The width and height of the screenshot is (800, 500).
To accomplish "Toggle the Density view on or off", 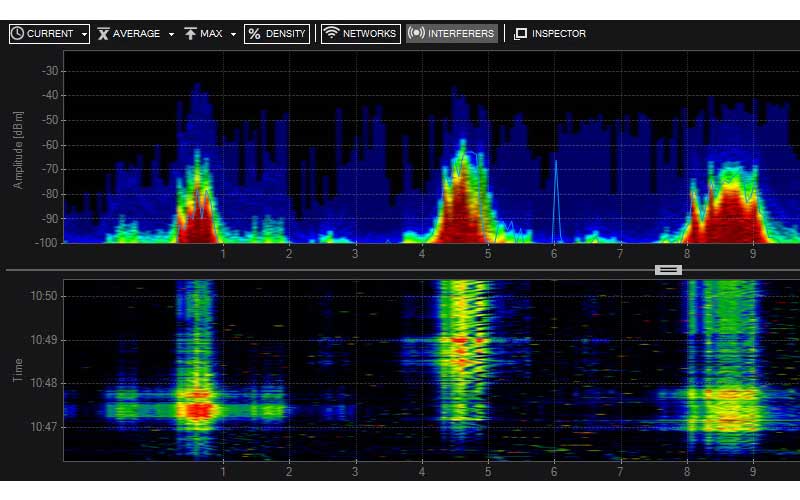I will tap(277, 34).
